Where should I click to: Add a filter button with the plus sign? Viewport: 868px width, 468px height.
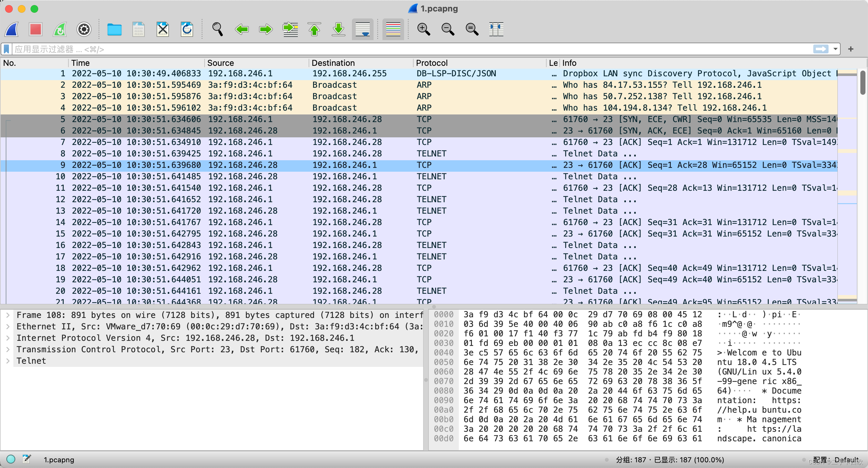(x=851, y=49)
